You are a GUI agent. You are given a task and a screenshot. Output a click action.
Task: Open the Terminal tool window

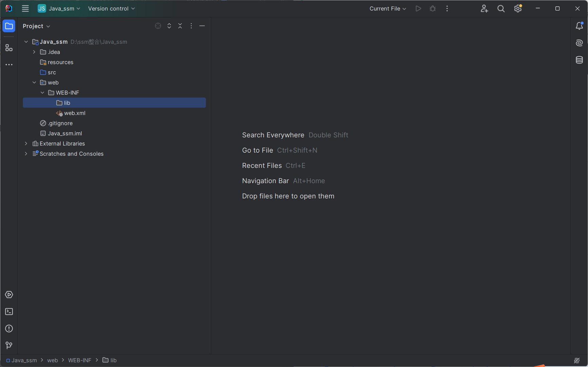tap(9, 312)
